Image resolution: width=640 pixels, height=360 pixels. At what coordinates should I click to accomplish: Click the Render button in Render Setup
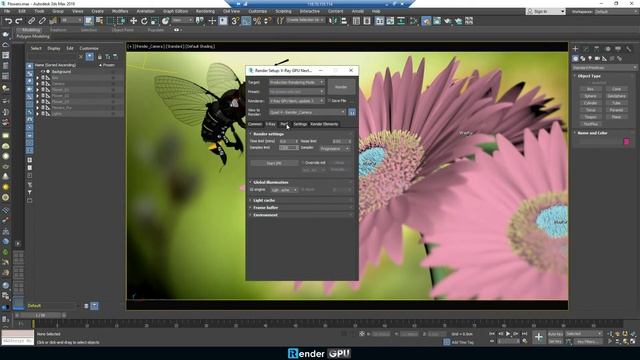pos(341,87)
